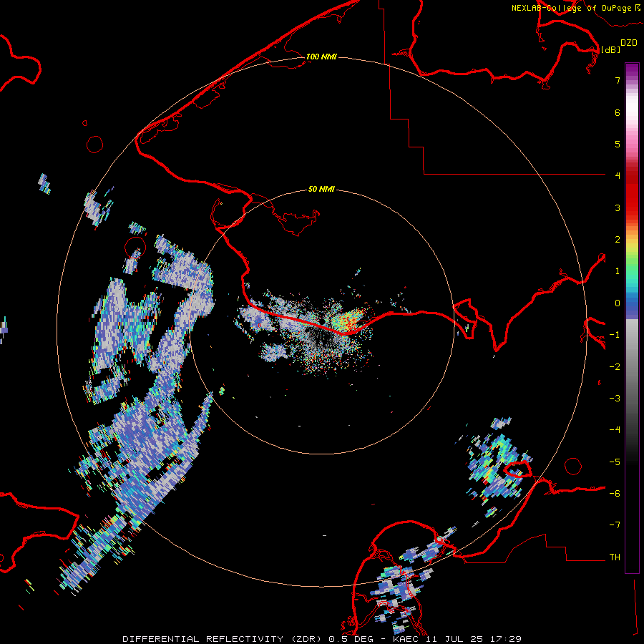
Task: Click the -3 value on ZDR scale
Action: point(615,399)
